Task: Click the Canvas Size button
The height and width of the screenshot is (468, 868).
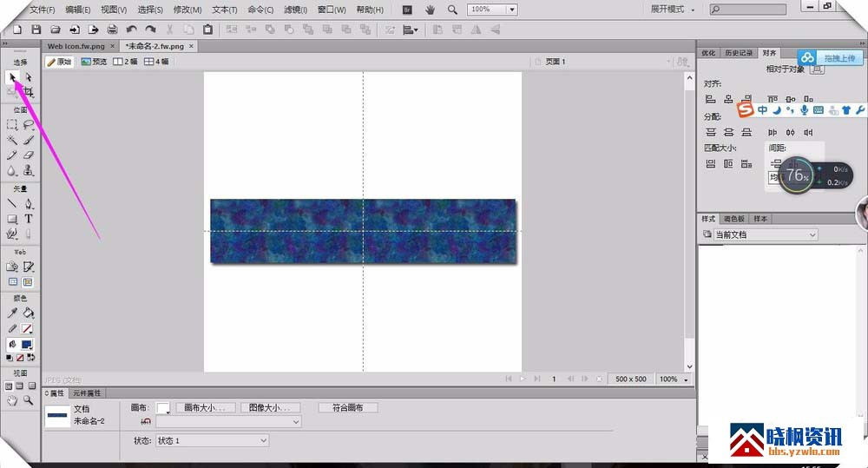Action: tap(206, 407)
